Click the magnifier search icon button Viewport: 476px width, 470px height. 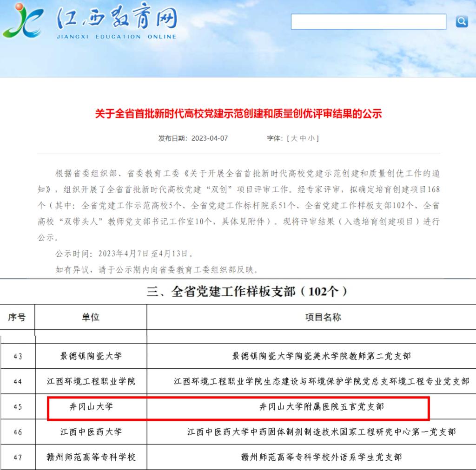point(461,21)
